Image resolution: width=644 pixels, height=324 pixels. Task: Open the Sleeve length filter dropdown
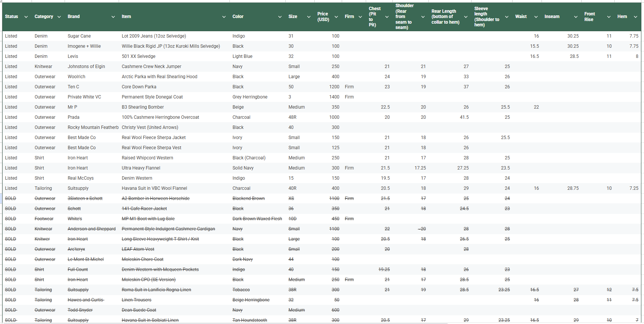507,17
